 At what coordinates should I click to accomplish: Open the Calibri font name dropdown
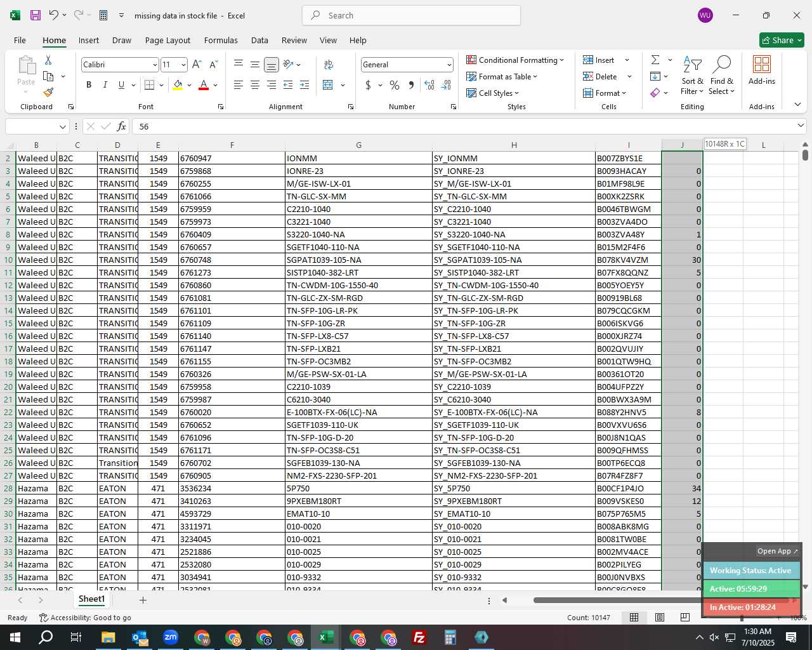coord(154,65)
